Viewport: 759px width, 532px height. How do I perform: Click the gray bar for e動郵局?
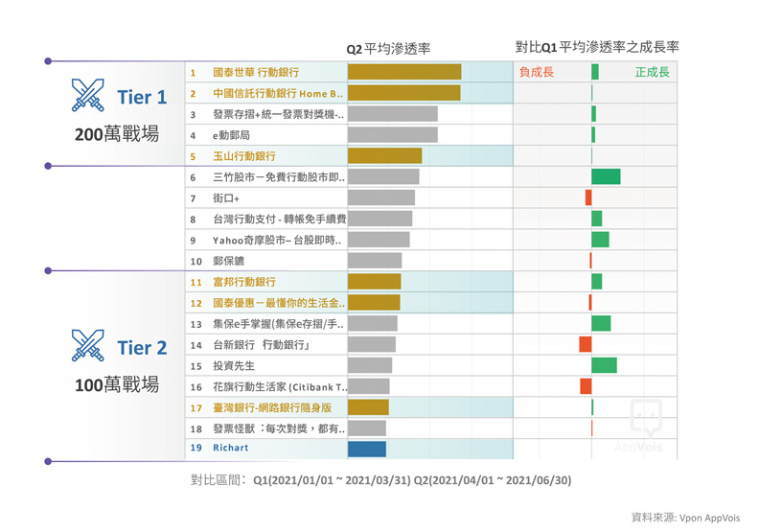[x=392, y=135]
